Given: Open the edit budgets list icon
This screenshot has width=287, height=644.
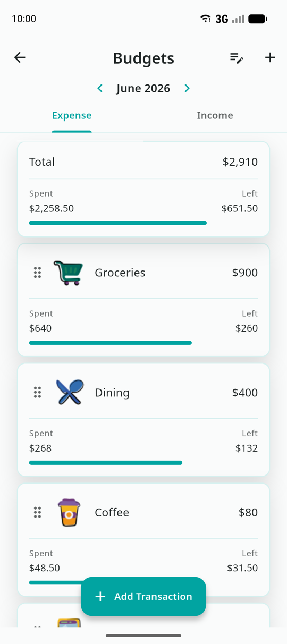Looking at the screenshot, I should [x=237, y=58].
